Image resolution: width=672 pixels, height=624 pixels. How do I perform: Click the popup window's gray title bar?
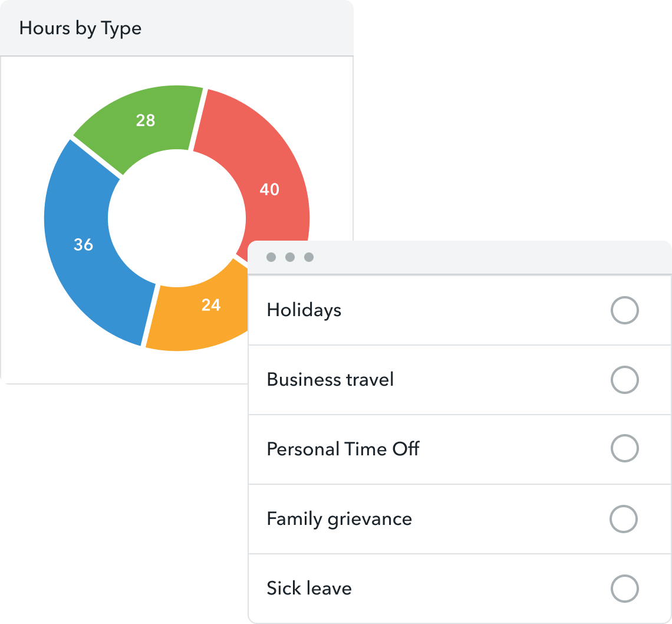472,258
